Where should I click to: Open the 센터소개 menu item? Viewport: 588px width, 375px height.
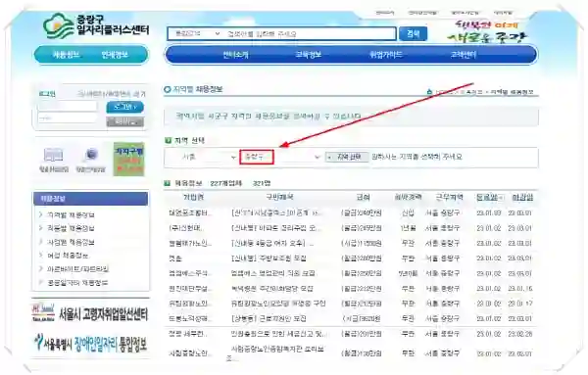235,55
